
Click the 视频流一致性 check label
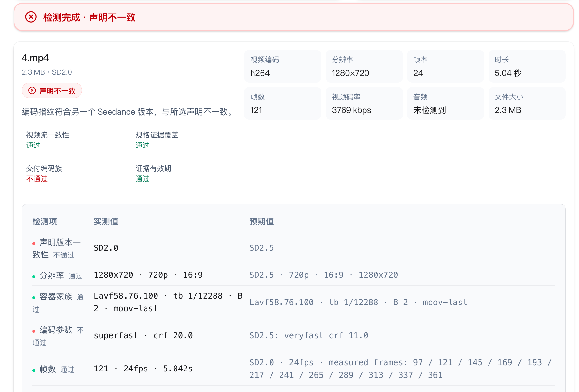click(x=48, y=135)
